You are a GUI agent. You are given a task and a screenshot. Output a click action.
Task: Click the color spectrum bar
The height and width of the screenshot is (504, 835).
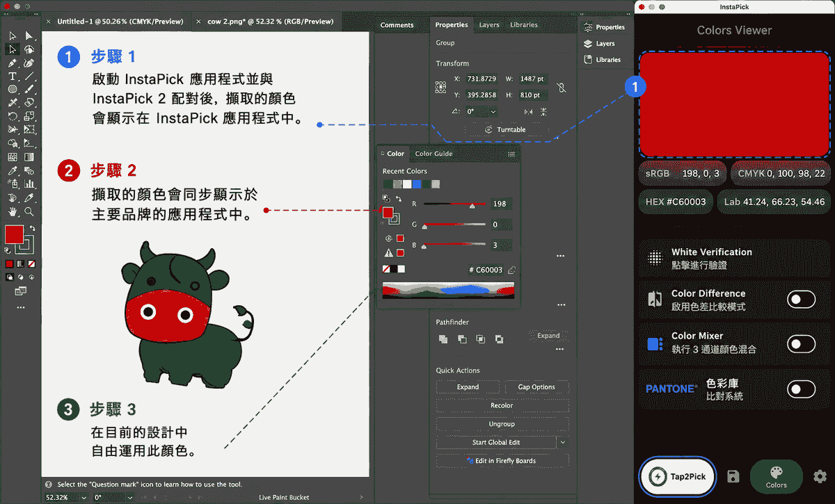pyautogui.click(x=448, y=290)
